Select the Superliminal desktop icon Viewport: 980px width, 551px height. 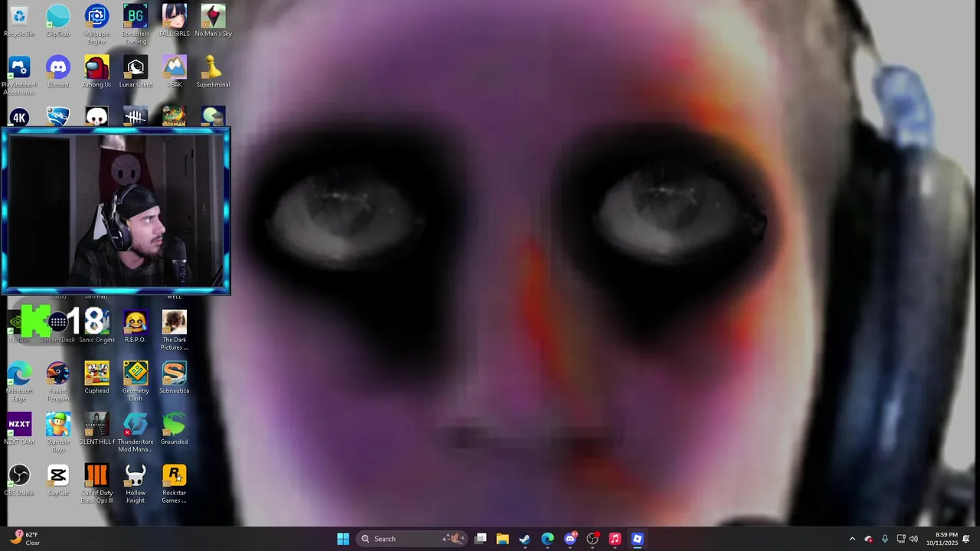(x=213, y=72)
